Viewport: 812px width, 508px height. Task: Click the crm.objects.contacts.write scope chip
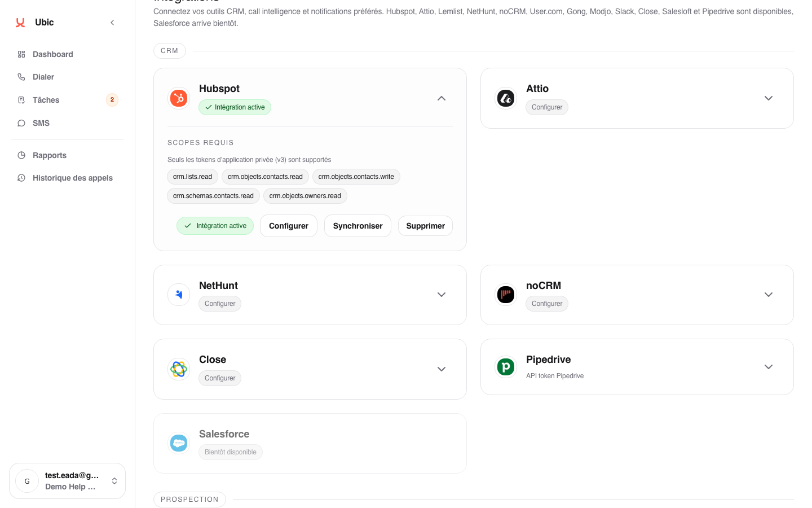point(356,177)
